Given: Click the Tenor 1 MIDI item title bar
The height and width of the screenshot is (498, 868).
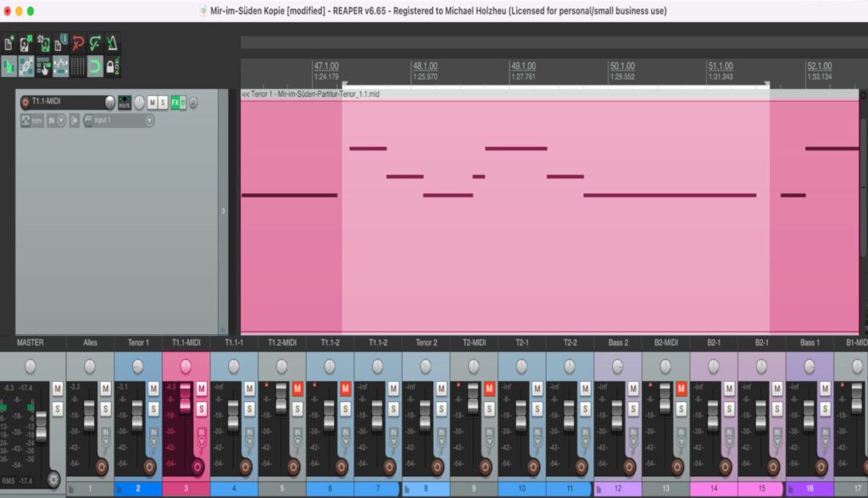Looking at the screenshot, I should (x=550, y=94).
